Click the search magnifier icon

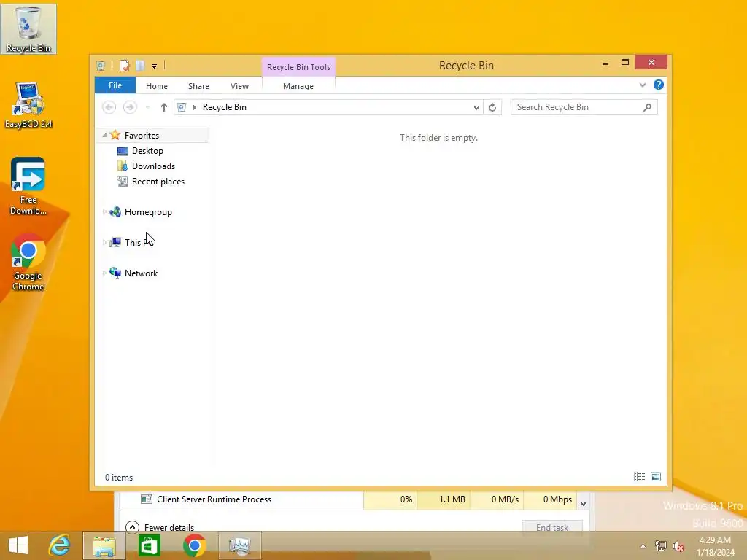648,107
